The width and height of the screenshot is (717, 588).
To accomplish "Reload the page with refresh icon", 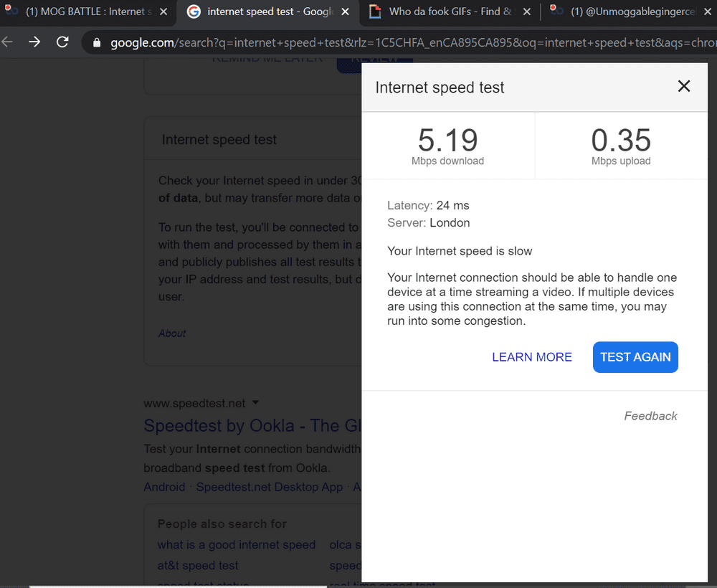I will tap(62, 42).
